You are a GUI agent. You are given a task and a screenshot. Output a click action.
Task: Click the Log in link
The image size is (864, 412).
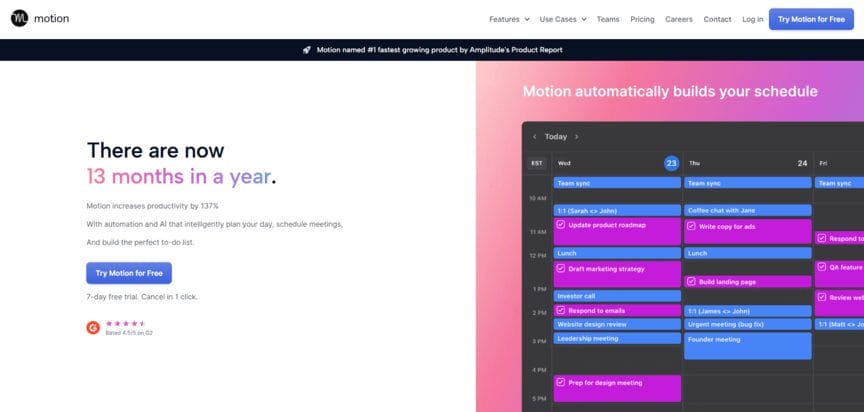(x=752, y=19)
